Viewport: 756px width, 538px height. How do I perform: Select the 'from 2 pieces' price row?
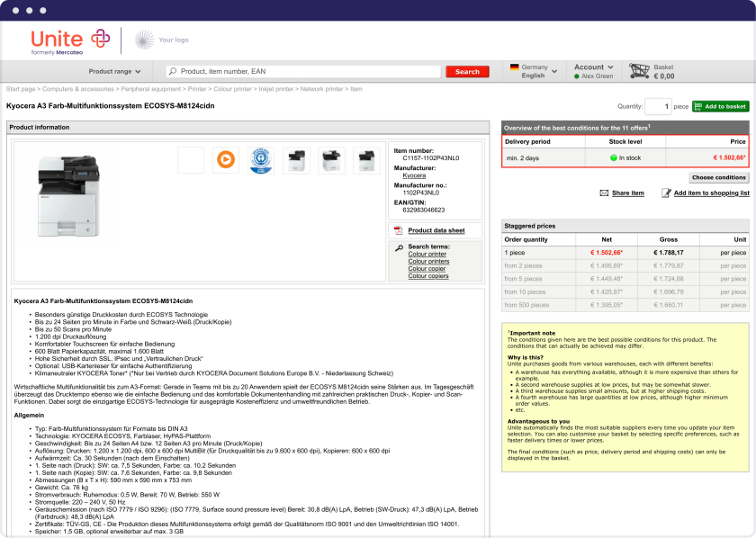(x=625, y=265)
